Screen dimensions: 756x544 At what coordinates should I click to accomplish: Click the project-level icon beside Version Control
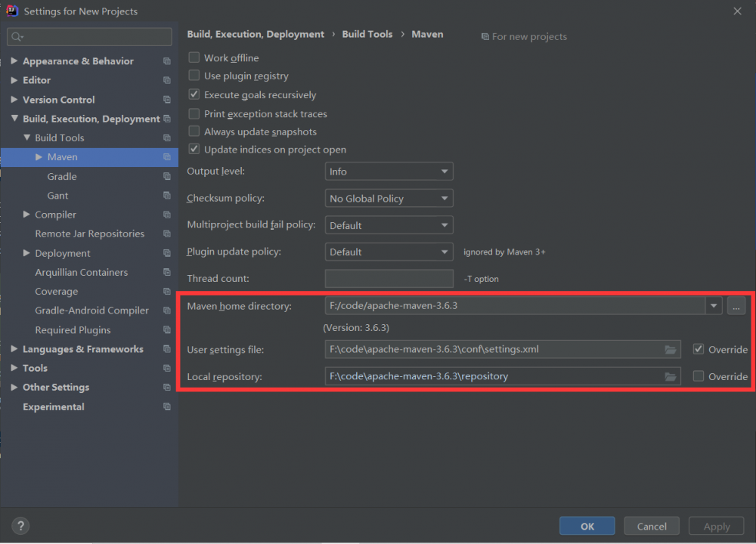tap(167, 100)
